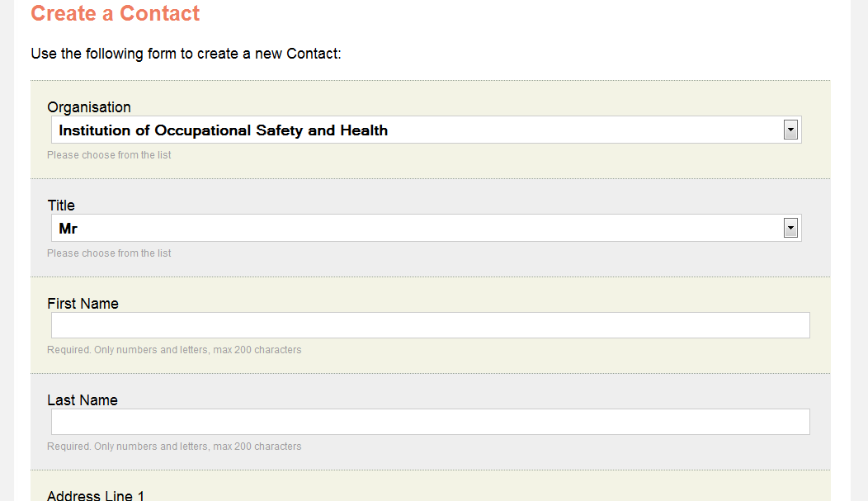This screenshot has width=868, height=501.
Task: Click the 'Mr' value in Title field
Action: [x=68, y=229]
